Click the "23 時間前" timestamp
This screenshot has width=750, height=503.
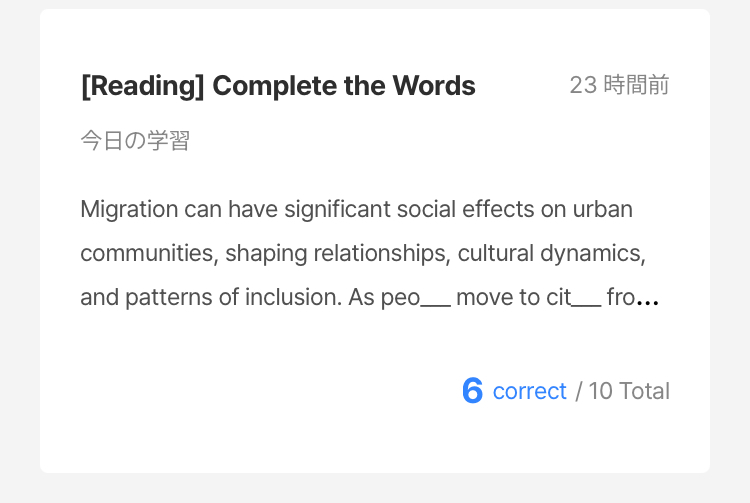[x=619, y=86]
